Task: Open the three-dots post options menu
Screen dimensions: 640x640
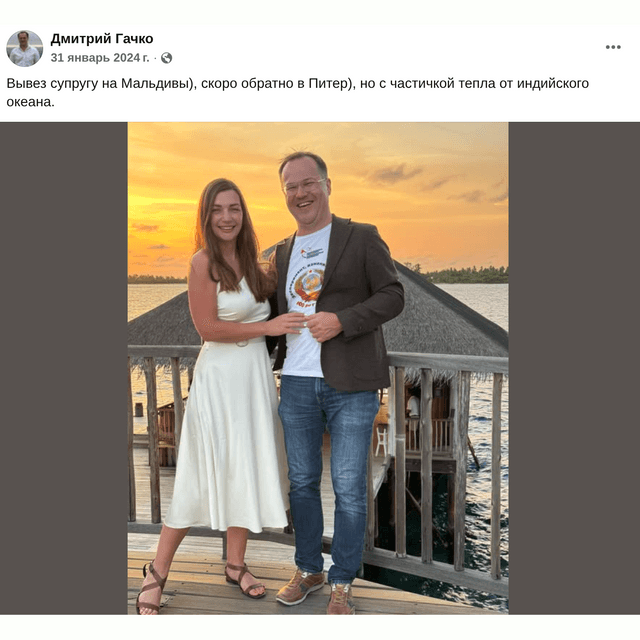Action: pos(613,47)
